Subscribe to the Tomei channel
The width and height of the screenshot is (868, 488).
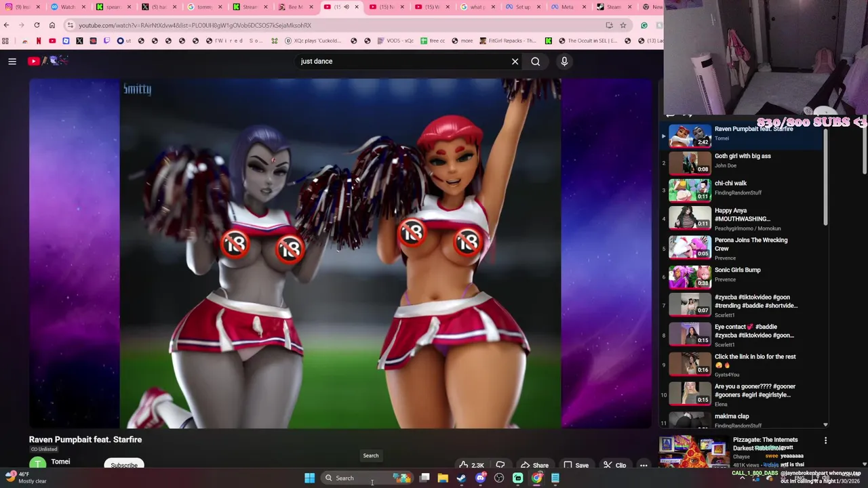pyautogui.click(x=124, y=465)
